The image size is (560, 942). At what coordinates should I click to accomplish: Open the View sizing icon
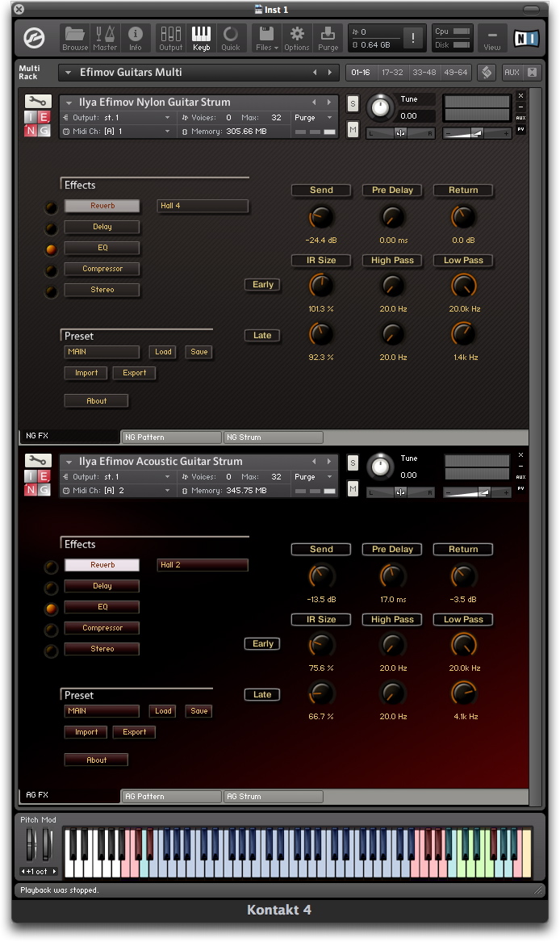[492, 39]
